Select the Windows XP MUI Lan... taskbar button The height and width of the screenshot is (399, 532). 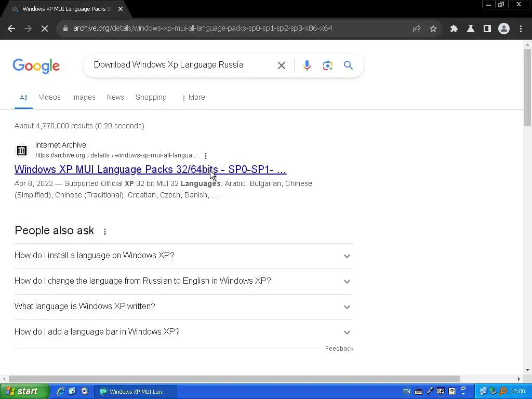point(136,392)
